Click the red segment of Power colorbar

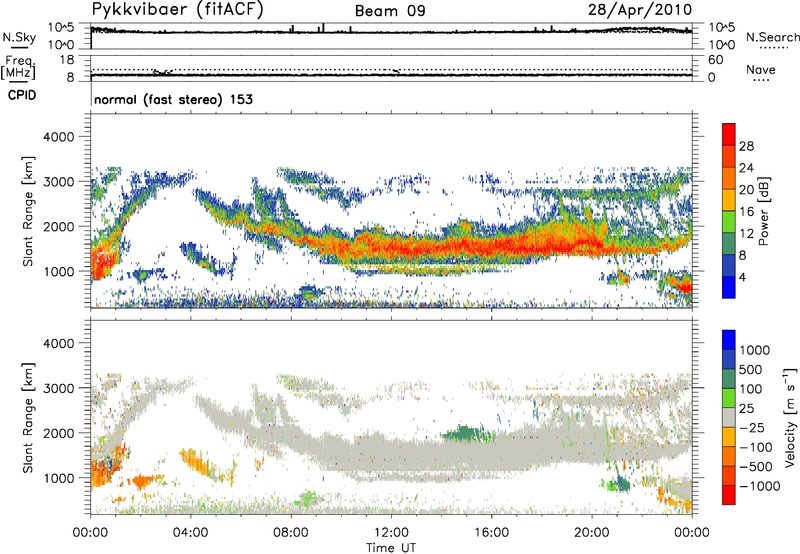pyautogui.click(x=729, y=134)
